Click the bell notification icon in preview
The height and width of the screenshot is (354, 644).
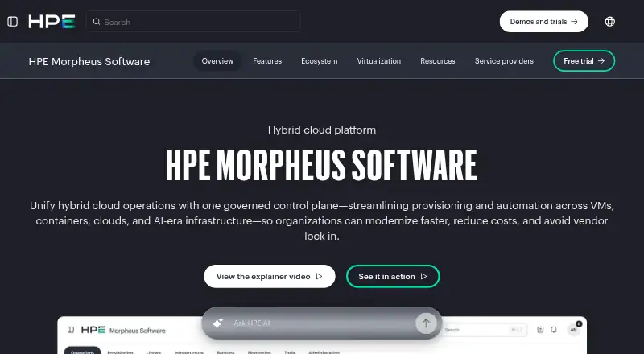tap(554, 330)
